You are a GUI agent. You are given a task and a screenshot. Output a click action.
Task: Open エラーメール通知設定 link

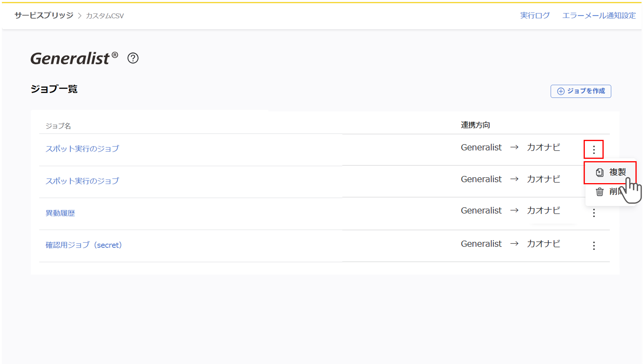pyautogui.click(x=599, y=15)
